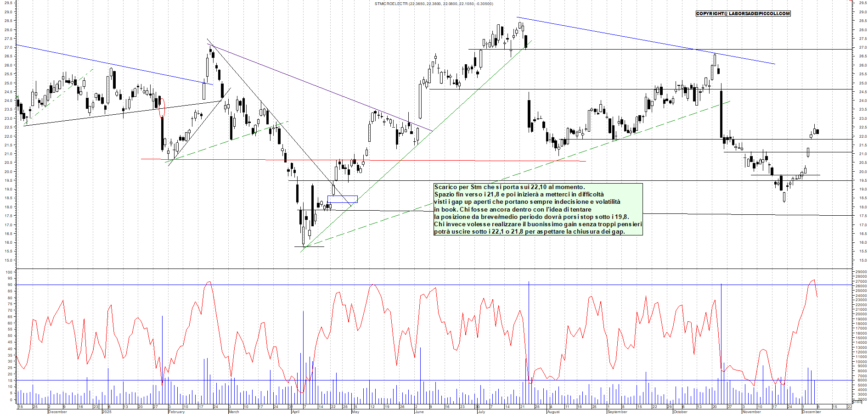Click the COPYRIGHT laborsadeipiccoli.com watermark label
This screenshot has height=414, width=868.
pos(743,14)
